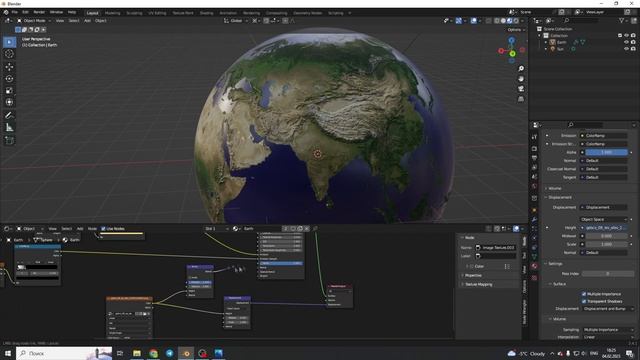Toggle Transparent Shadows checkbox
640x360 pixels.
point(584,301)
